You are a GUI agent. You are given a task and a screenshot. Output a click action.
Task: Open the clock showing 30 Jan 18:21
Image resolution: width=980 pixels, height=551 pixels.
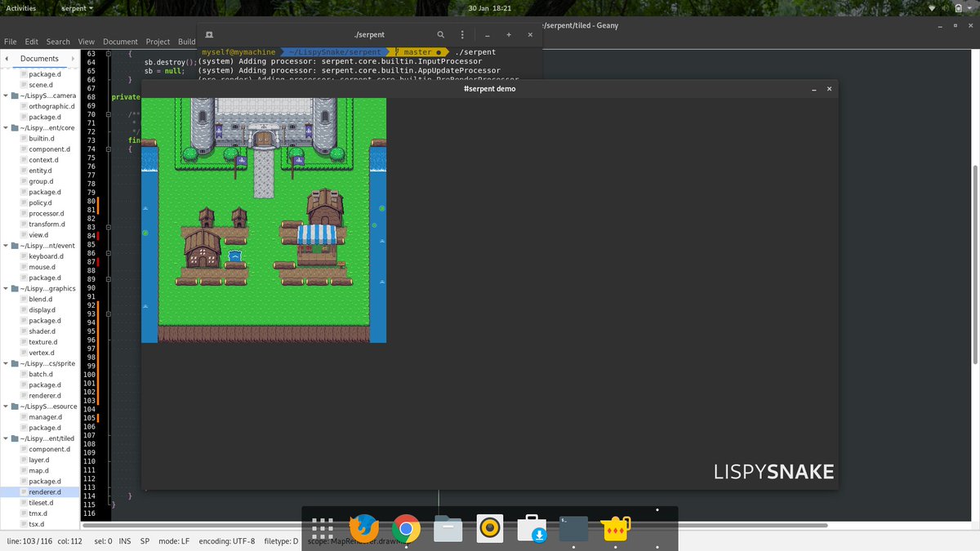490,8
